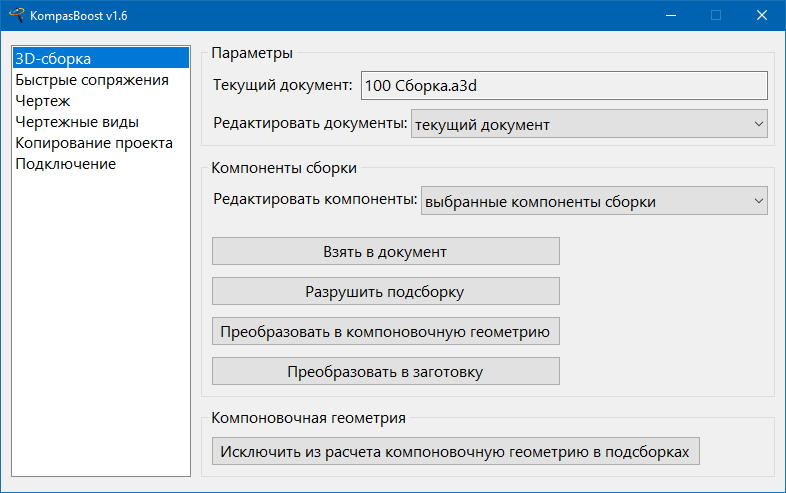The image size is (786, 493).
Task: Select 3D-сборка in the sidebar list
Action: (53, 59)
